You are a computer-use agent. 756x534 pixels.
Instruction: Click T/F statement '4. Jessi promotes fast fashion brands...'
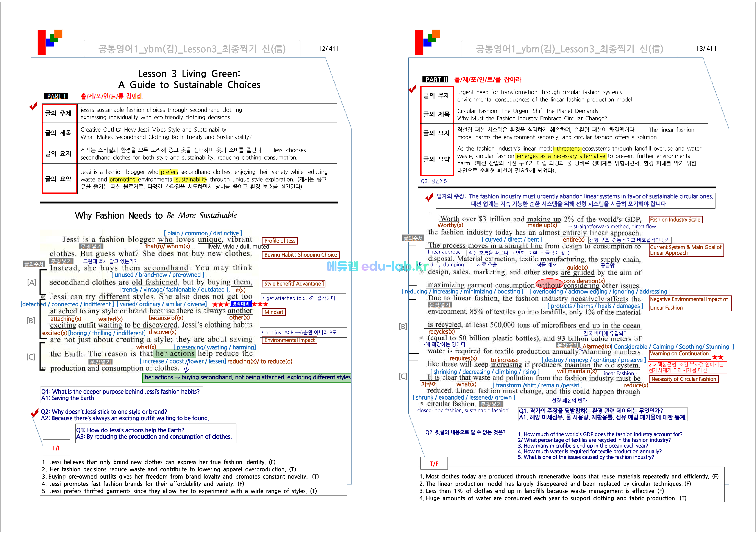click(x=143, y=484)
